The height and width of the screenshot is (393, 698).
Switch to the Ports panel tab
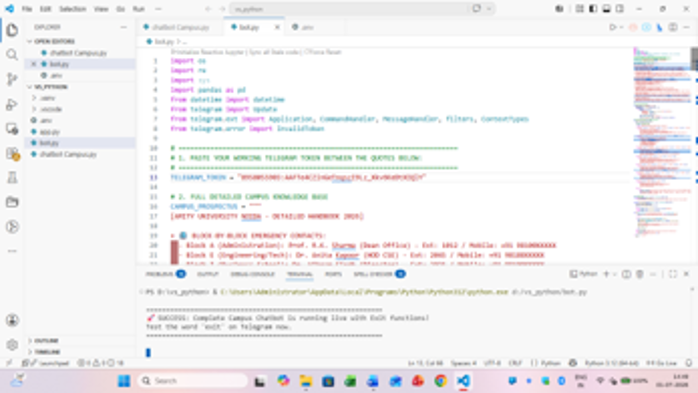tap(333, 274)
